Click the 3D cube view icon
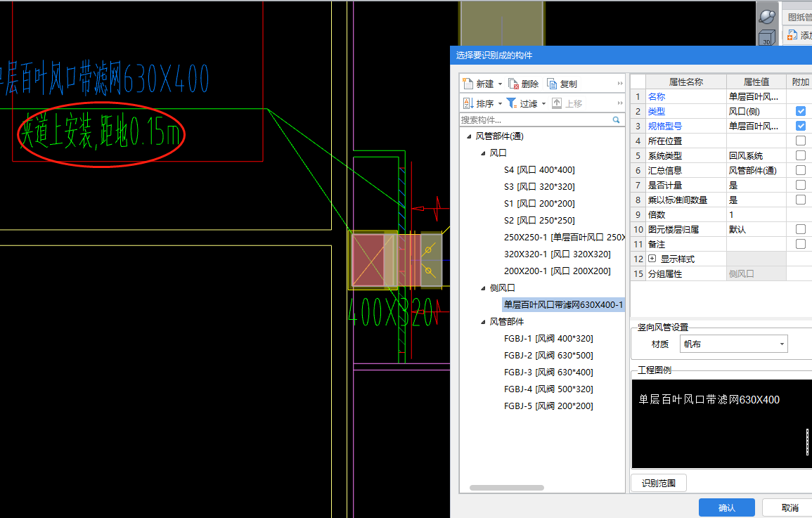The image size is (812, 518). click(766, 38)
